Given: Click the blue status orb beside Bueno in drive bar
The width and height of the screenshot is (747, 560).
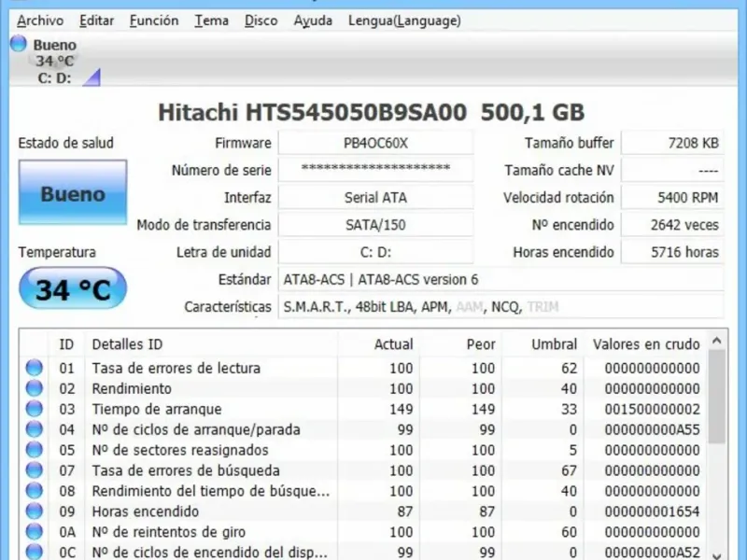Looking at the screenshot, I should coord(19,44).
